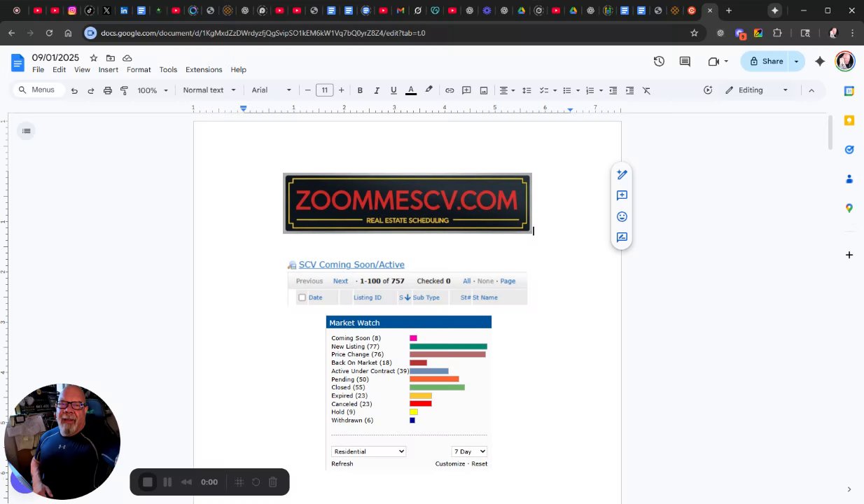The image size is (864, 504).
Task: Toggle italic formatting
Action: click(377, 90)
